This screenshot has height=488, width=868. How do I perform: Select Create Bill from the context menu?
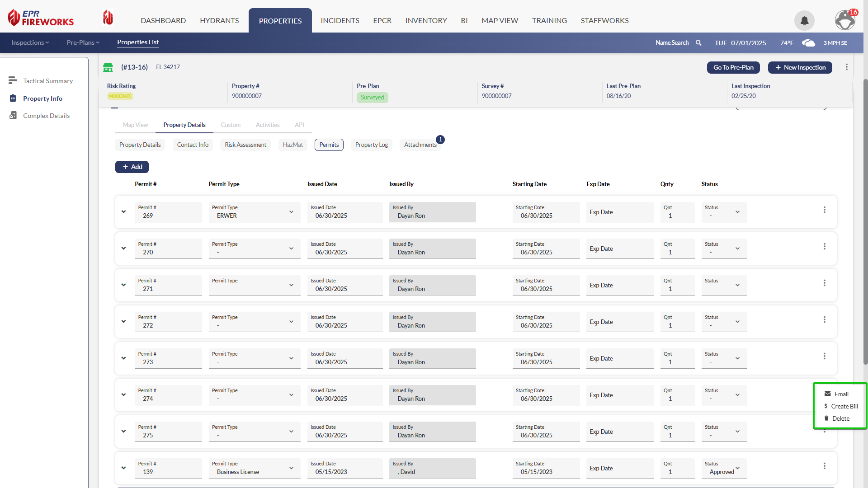click(x=844, y=406)
